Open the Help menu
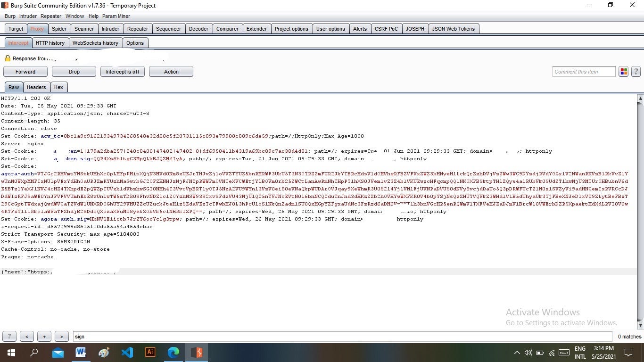 [x=93, y=16]
